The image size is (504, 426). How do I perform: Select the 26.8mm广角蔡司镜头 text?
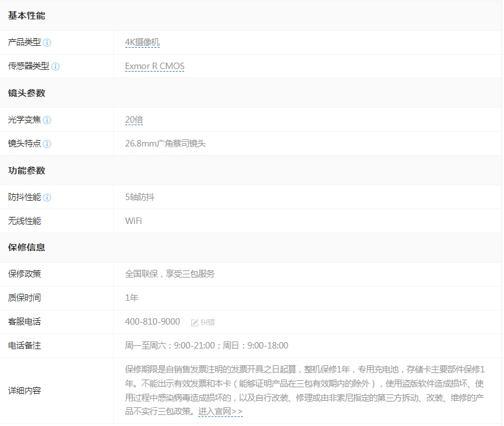click(165, 144)
